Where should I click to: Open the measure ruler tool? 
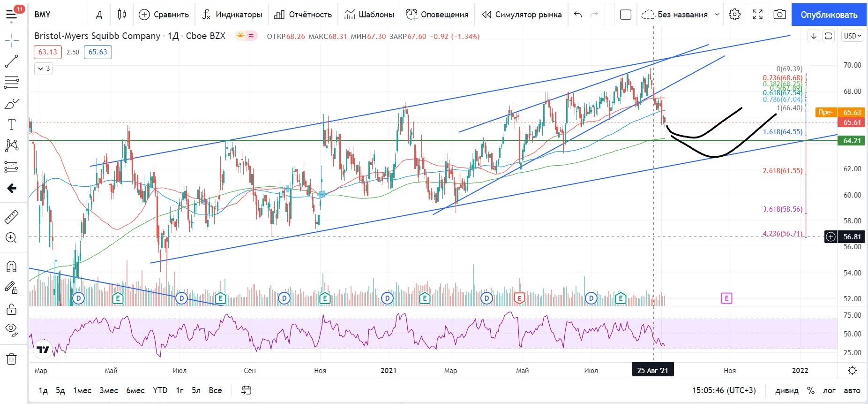click(x=12, y=217)
